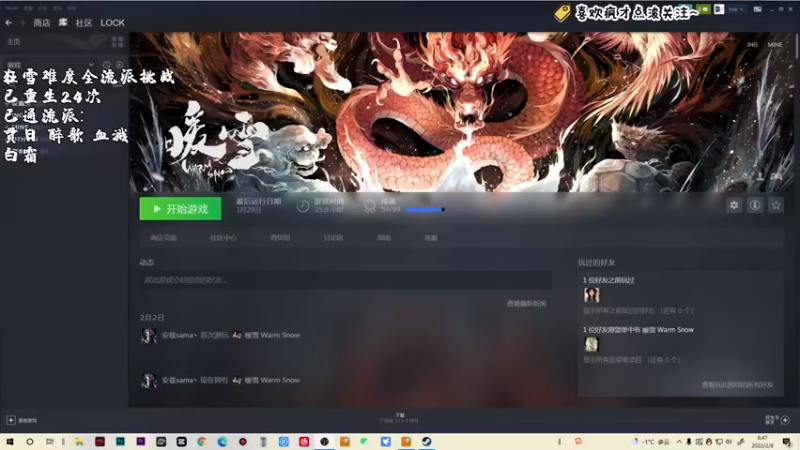Click weather -1°C widget on taskbar

point(651,442)
